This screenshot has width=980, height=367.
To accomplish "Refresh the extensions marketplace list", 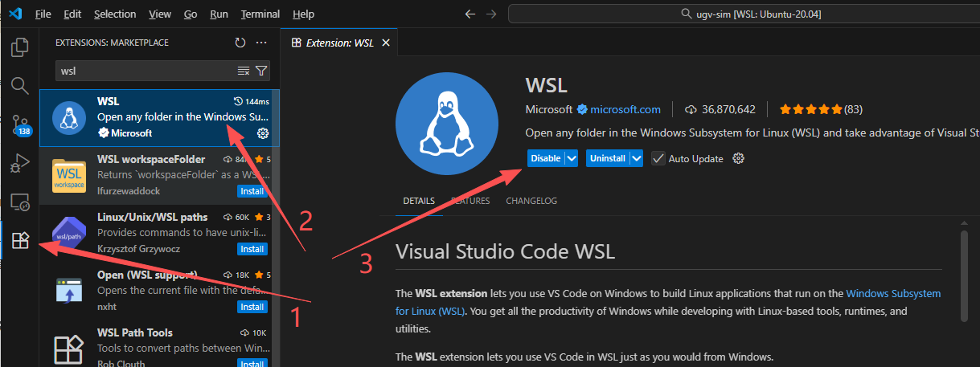I will pyautogui.click(x=240, y=43).
